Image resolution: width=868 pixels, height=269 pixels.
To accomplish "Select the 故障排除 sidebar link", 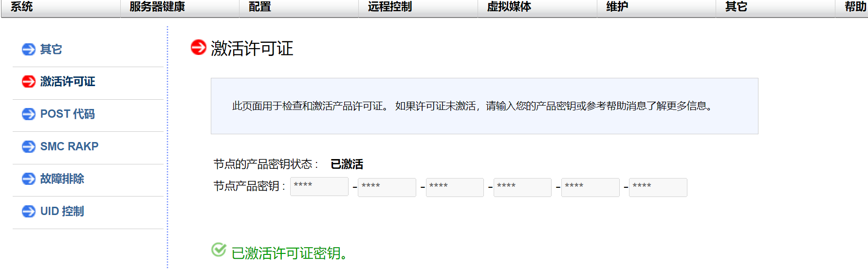I will coord(62,179).
